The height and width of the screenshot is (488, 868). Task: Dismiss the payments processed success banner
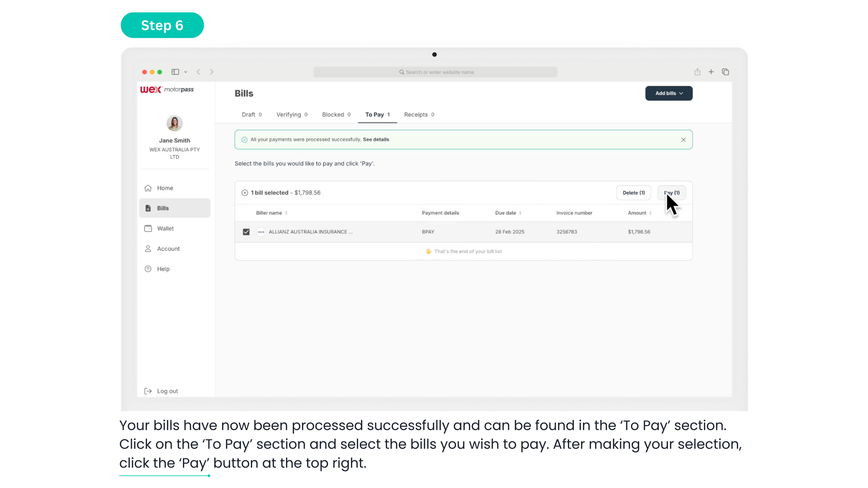[x=683, y=139]
